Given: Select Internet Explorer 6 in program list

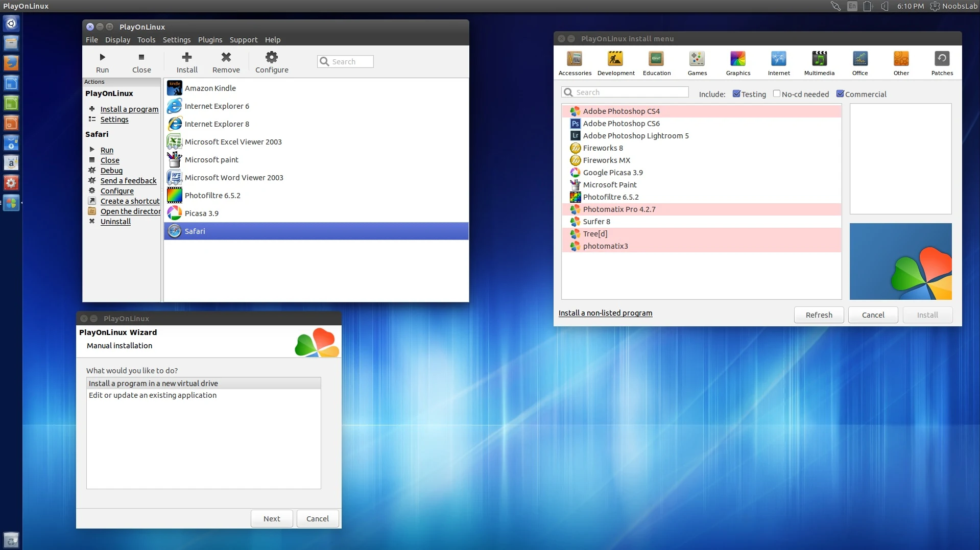Looking at the screenshot, I should coord(316,106).
